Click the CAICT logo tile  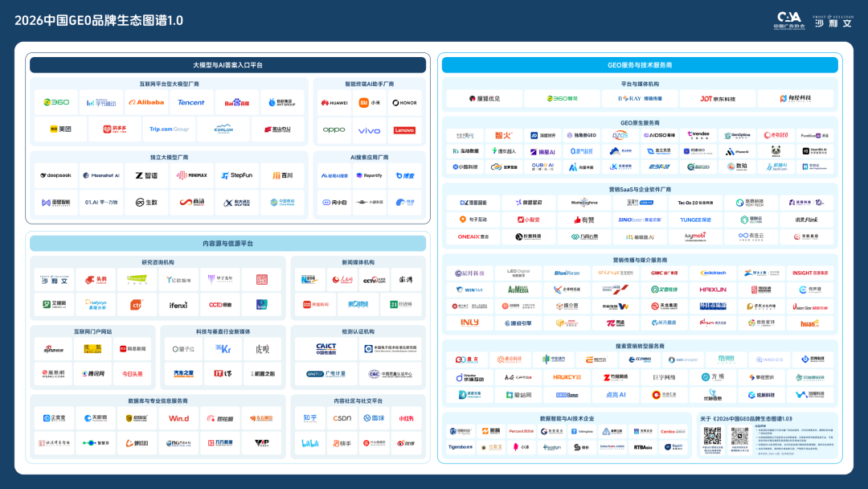pyautogui.click(x=326, y=349)
